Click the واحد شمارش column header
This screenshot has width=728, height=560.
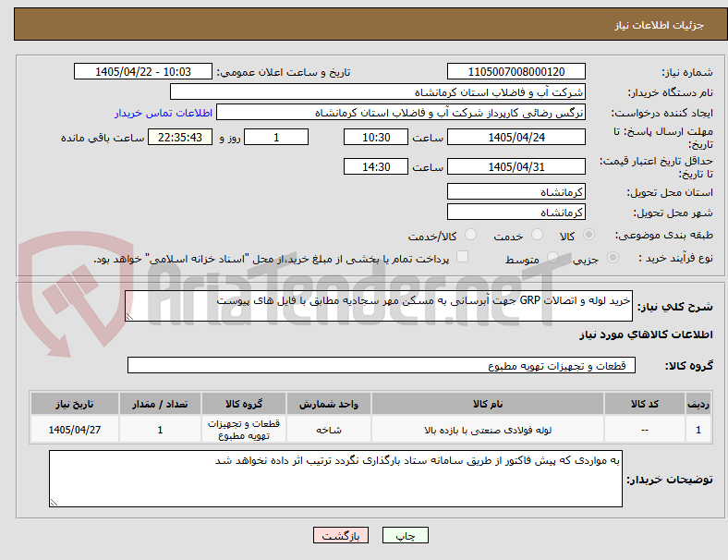pos(329,404)
